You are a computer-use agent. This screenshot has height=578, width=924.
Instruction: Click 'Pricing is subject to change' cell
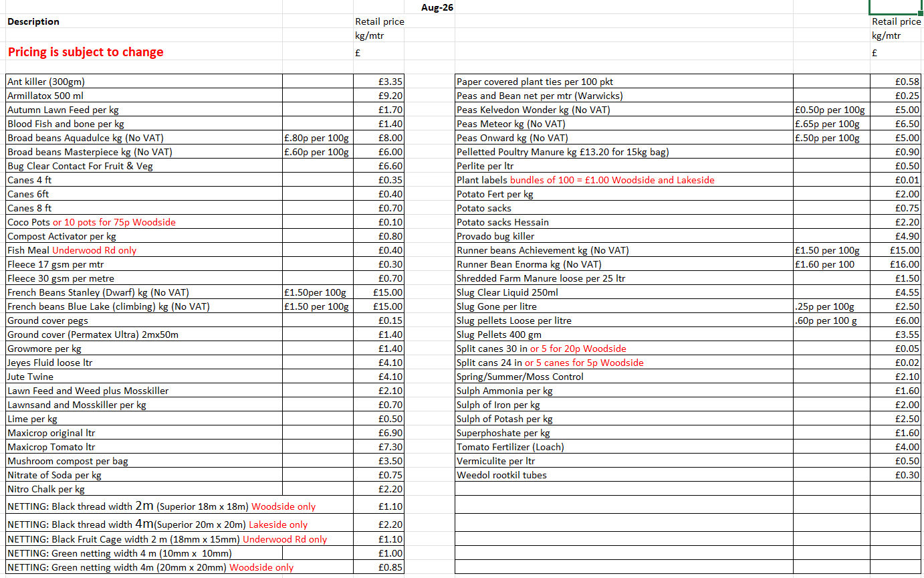click(144, 52)
